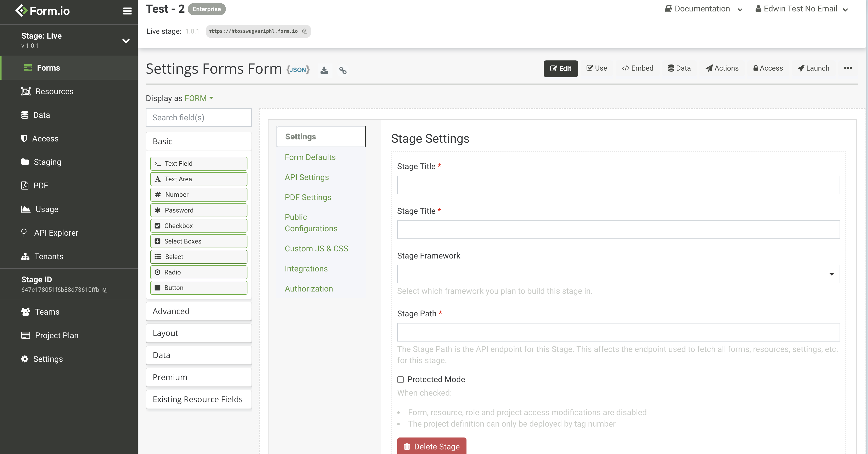The width and height of the screenshot is (868, 454).
Task: Open Tenants from the sidebar
Action: 48,256
